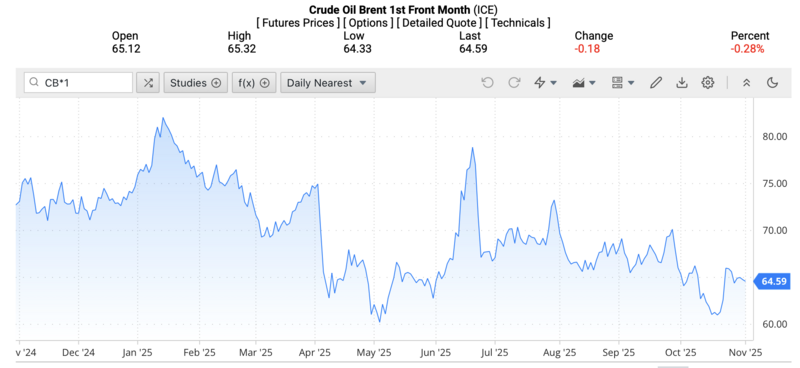800x368 pixels.
Task: Click the Change value -0.18
Action: pos(587,49)
